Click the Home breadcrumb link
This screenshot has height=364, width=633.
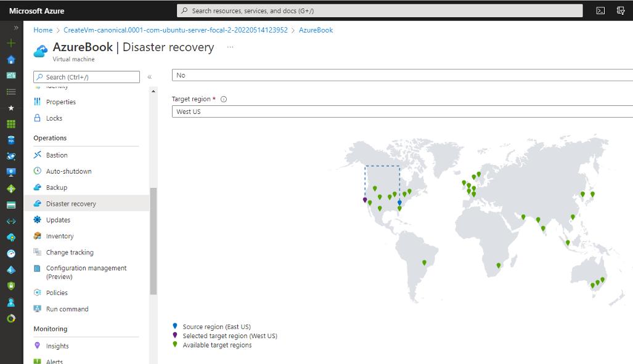pos(43,30)
